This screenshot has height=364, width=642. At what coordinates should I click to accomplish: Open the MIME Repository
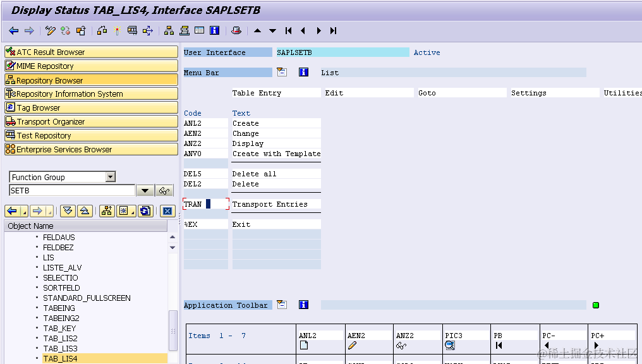tap(91, 66)
